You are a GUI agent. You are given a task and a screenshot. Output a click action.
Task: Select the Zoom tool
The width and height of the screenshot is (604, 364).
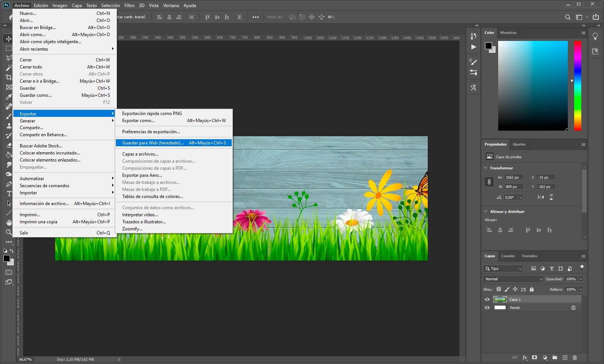pos(9,232)
